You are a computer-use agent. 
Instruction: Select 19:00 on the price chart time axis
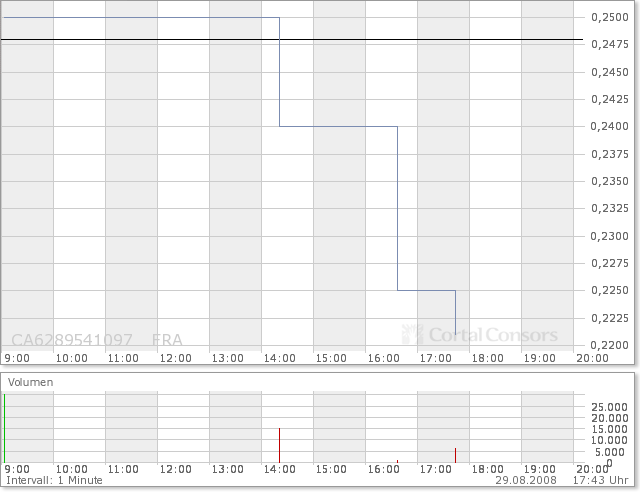coord(540,358)
